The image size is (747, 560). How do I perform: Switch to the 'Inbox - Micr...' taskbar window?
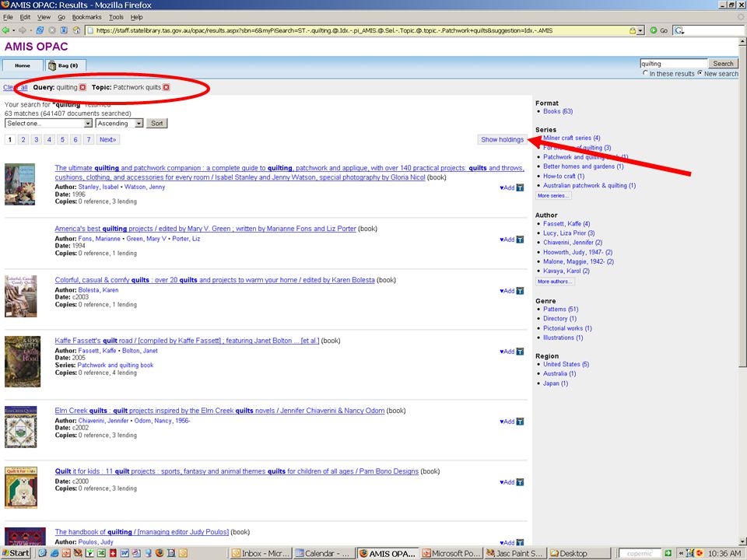tap(260, 553)
